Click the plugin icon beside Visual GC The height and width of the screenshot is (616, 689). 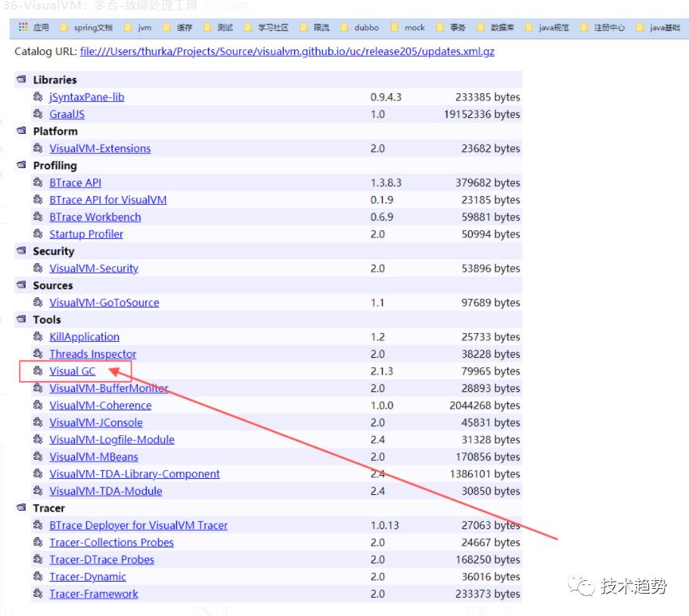click(37, 371)
